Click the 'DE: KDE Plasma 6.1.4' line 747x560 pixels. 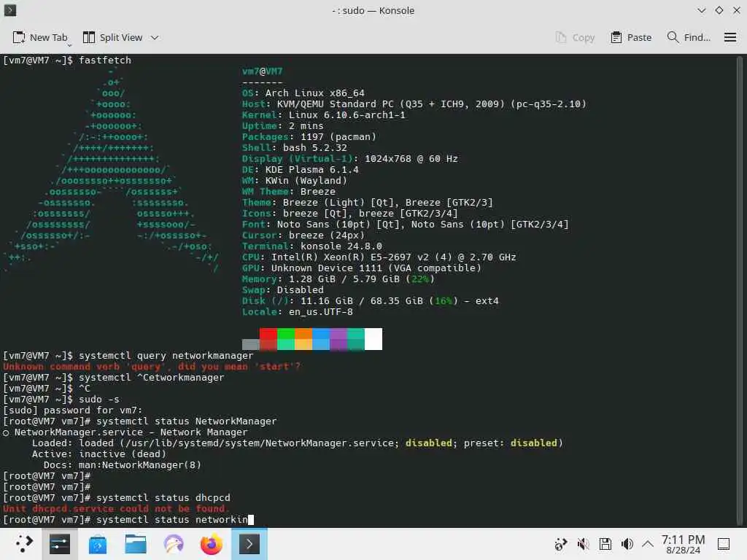pos(300,169)
